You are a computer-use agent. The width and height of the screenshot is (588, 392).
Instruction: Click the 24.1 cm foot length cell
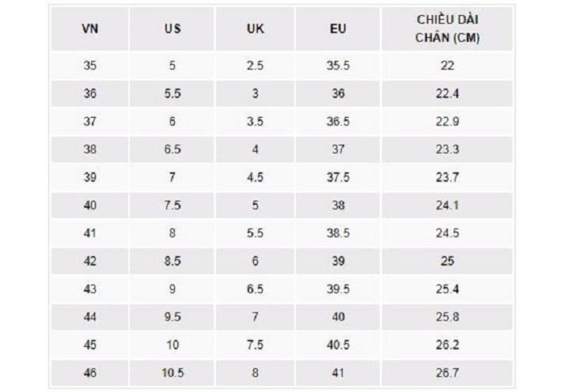[447, 205]
